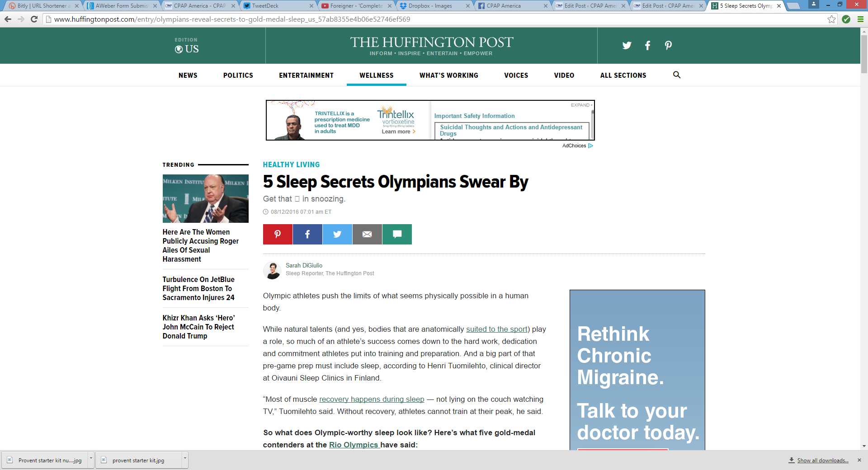
Task: Open comments with green speech bubble button
Action: click(x=397, y=234)
